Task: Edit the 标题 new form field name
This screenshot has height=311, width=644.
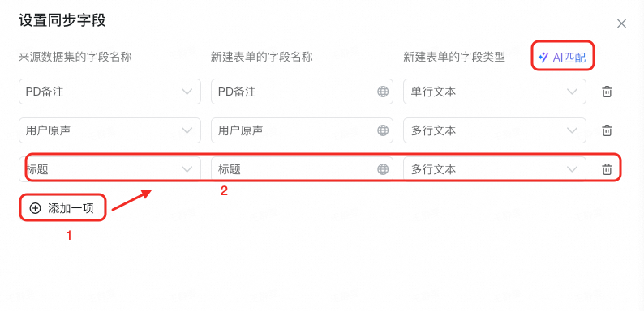Action: (302, 169)
